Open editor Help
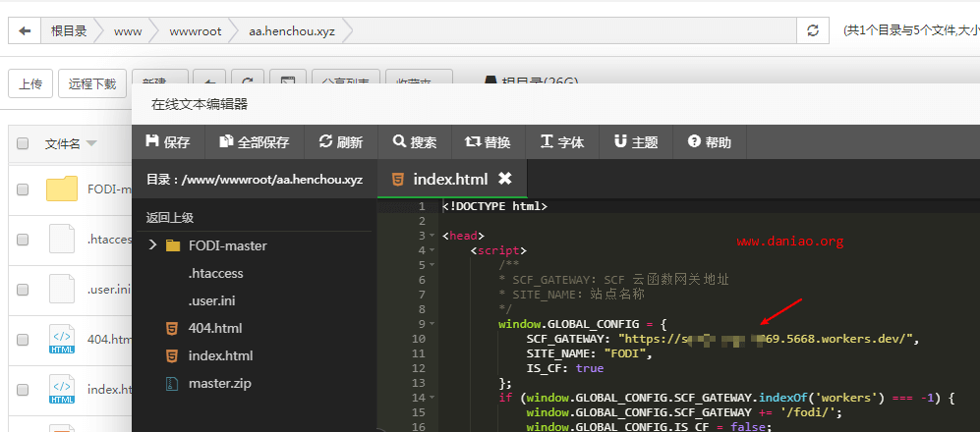980x432 pixels. [x=710, y=141]
